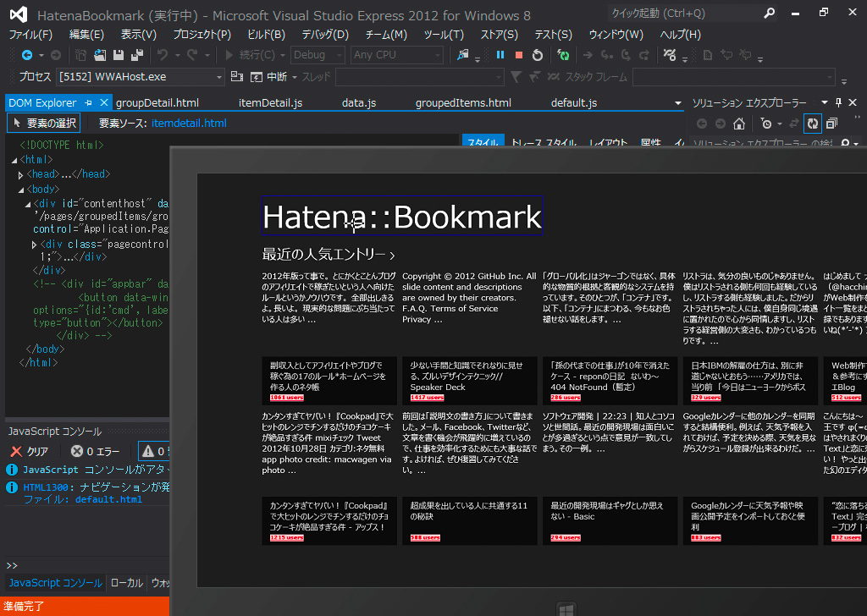Click the Solution Explorer search magnifier icon
The image size is (867, 616).
tap(846, 144)
